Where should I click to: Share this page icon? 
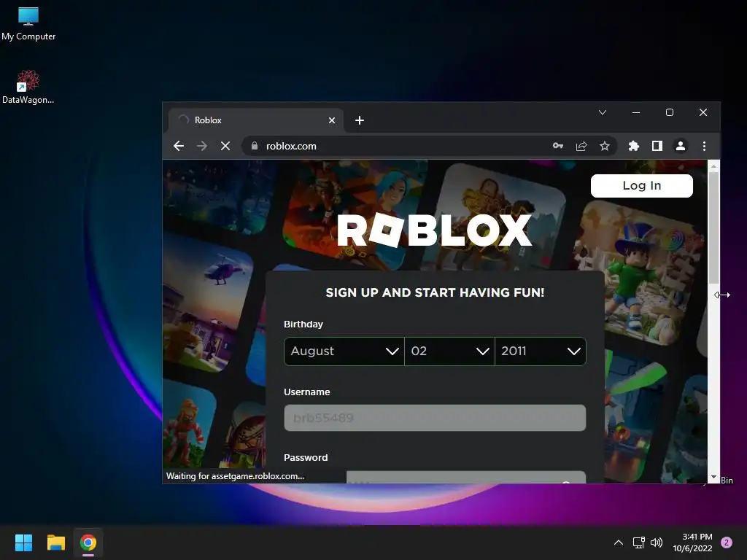coord(581,146)
